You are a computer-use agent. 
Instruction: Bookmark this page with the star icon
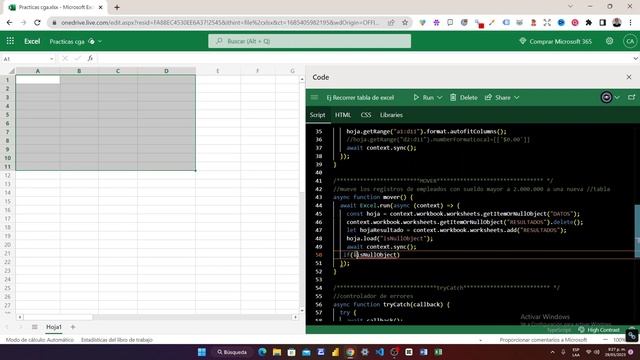pos(404,22)
